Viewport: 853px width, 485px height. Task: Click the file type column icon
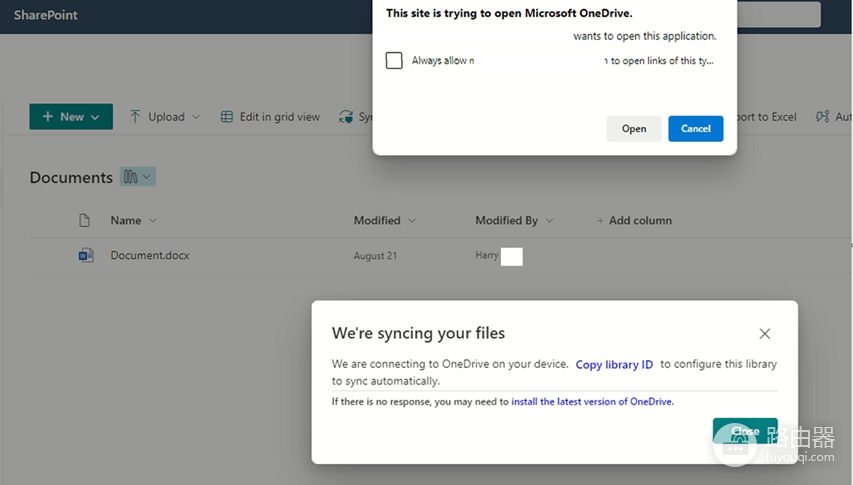tap(84, 220)
